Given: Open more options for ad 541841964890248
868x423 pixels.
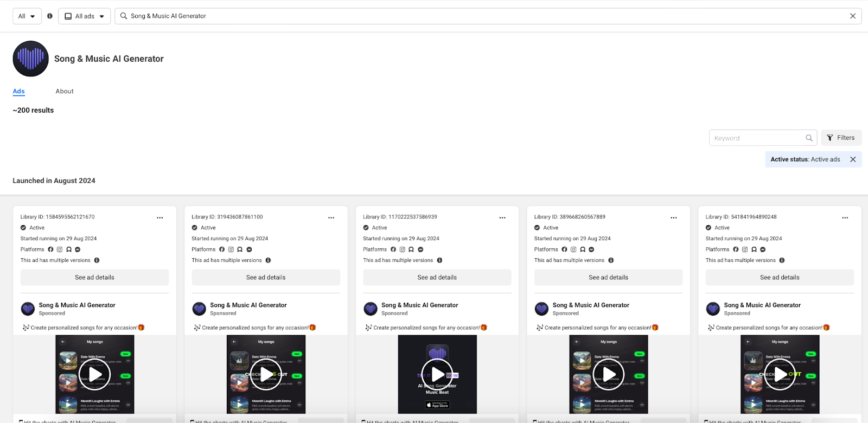Looking at the screenshot, I should pyautogui.click(x=845, y=217).
